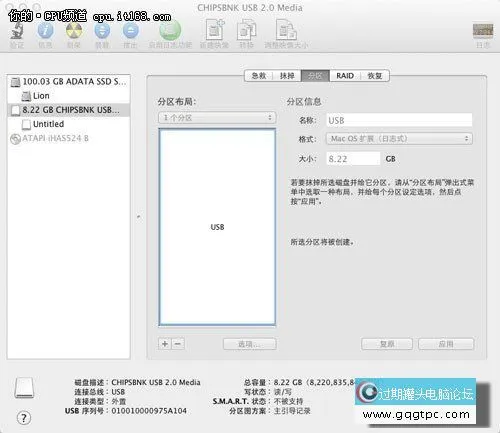
Task: Click the Enable Journaling (启用日志功能) icon
Action: pos(170,30)
